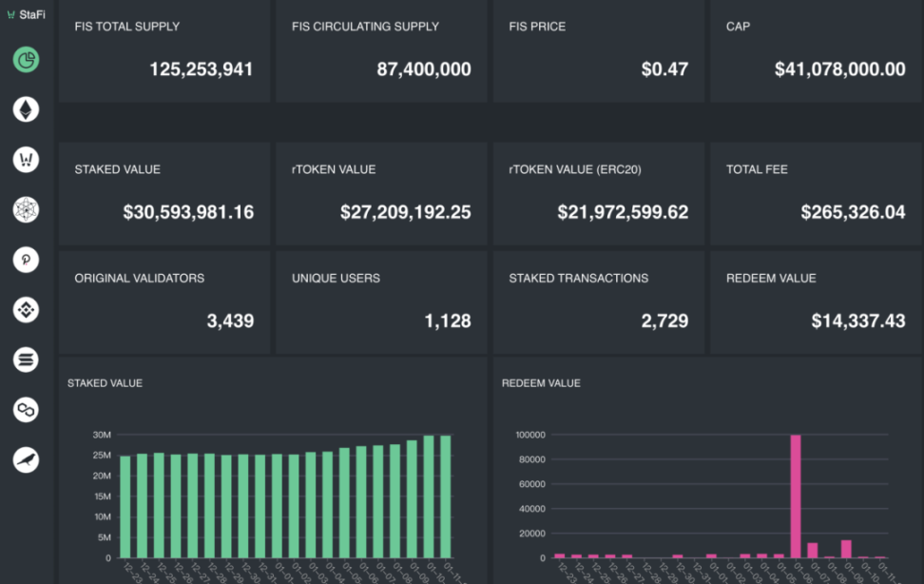924x584 pixels.
Task: Click the FIS CIRCULATING SUPPLY label
Action: click(x=365, y=27)
